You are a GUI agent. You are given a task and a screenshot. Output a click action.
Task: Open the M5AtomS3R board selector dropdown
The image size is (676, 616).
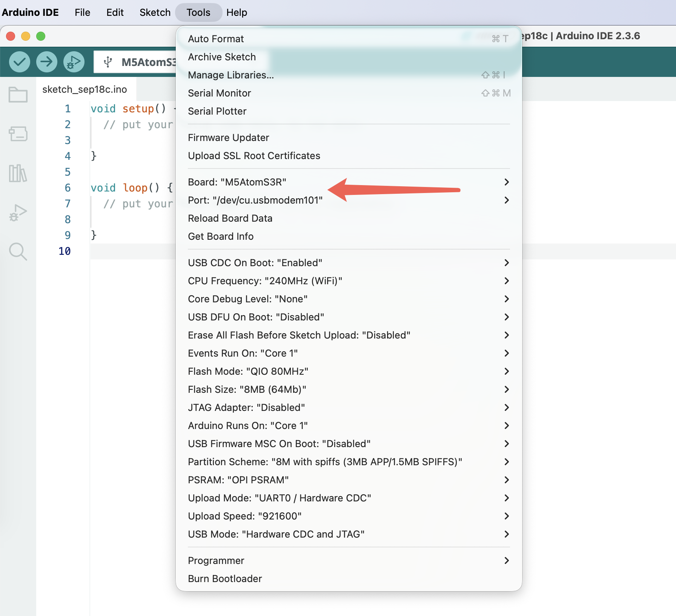coord(135,62)
